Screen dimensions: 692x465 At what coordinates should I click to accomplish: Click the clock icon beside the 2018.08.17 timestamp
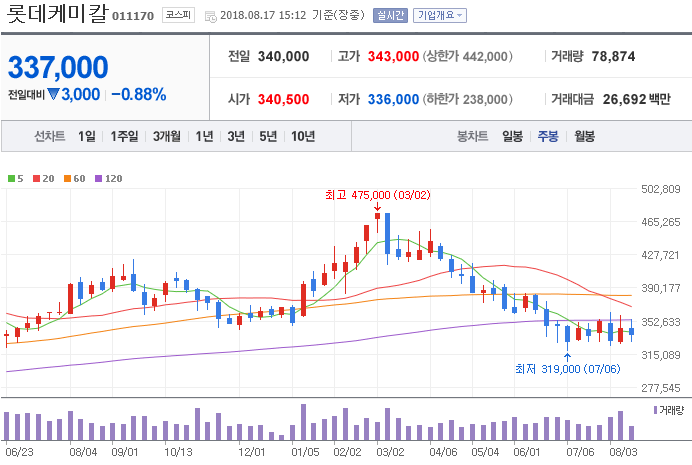click(211, 16)
